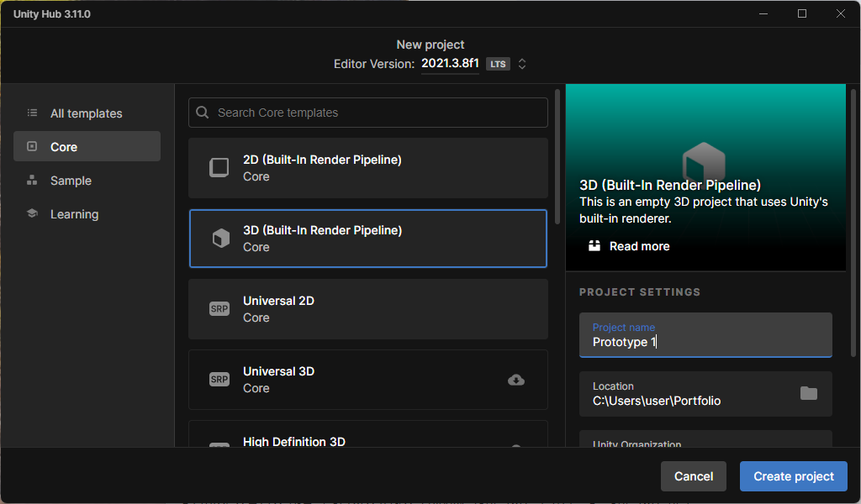Click the PROJECT SETTINGS heading

640,291
